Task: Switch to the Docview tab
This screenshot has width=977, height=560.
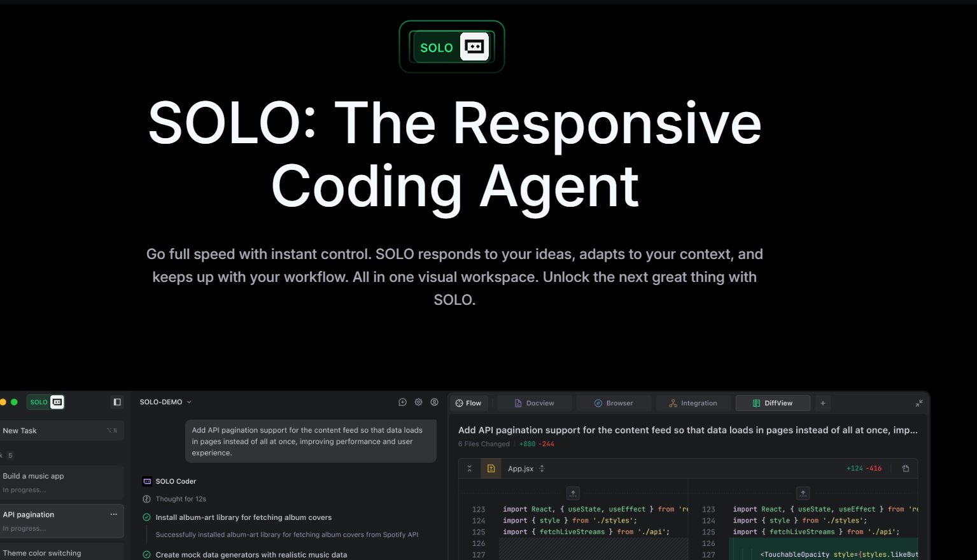Action: tap(534, 403)
